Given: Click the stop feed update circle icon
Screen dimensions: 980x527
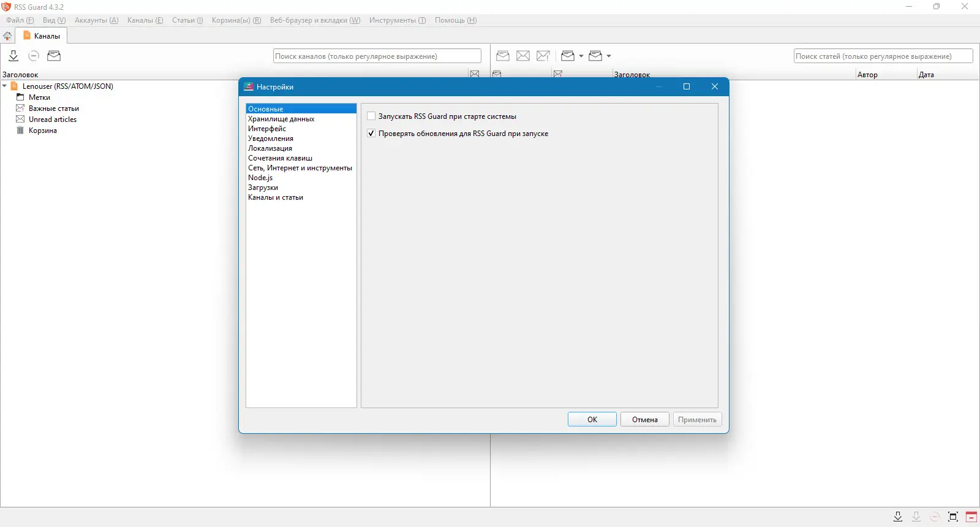Looking at the screenshot, I should pos(34,56).
